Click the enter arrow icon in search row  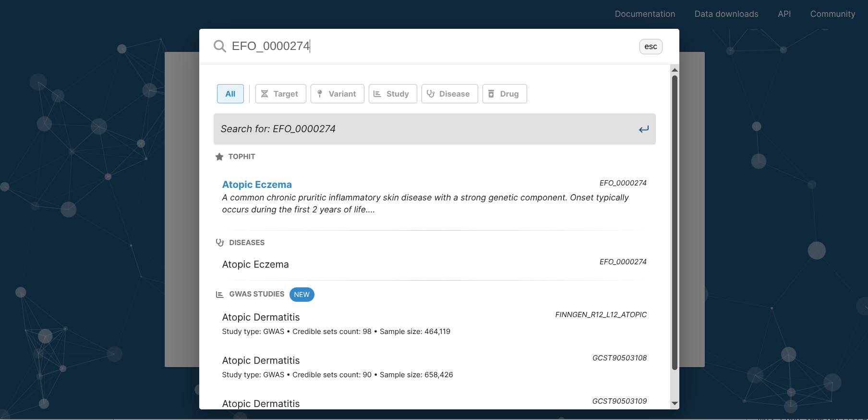[x=643, y=129]
